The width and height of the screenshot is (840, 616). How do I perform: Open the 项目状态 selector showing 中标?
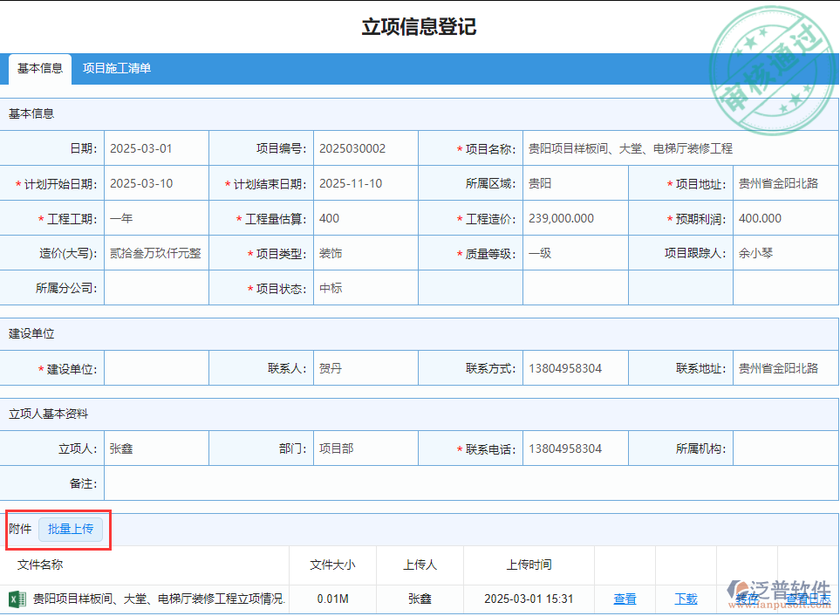pyautogui.click(x=365, y=287)
